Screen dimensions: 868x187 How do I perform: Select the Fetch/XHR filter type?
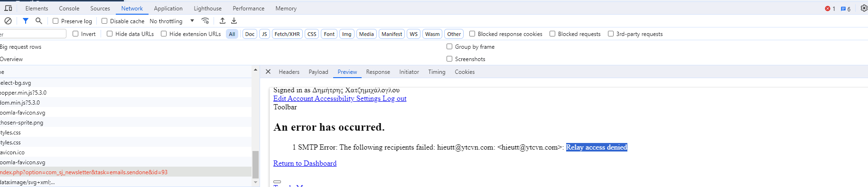pyautogui.click(x=287, y=34)
